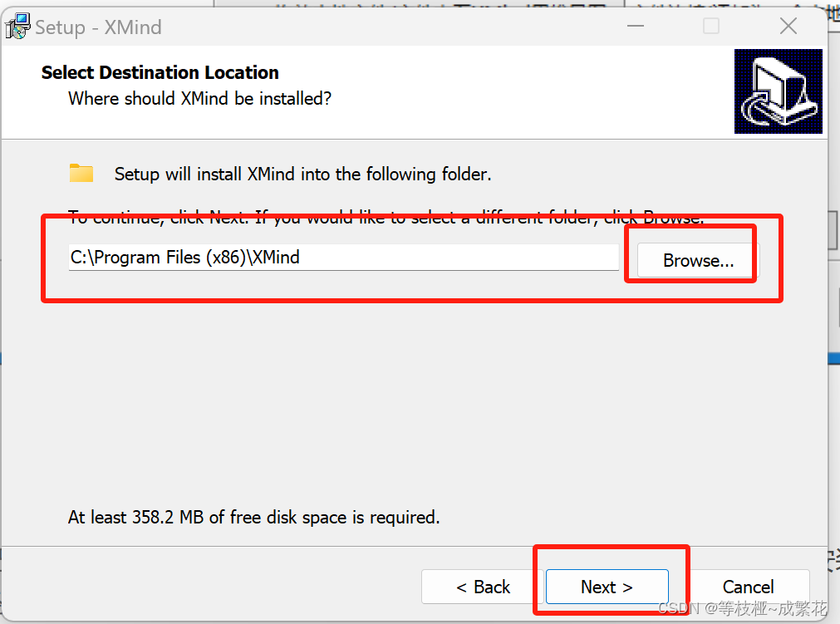Click the setup installer icon in title bar
The image size is (840, 624).
coord(17,27)
